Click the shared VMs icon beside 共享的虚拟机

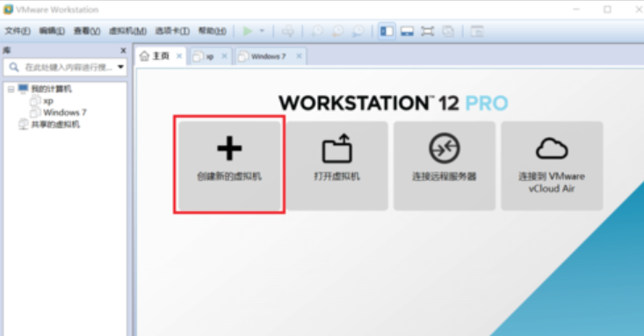click(x=24, y=124)
